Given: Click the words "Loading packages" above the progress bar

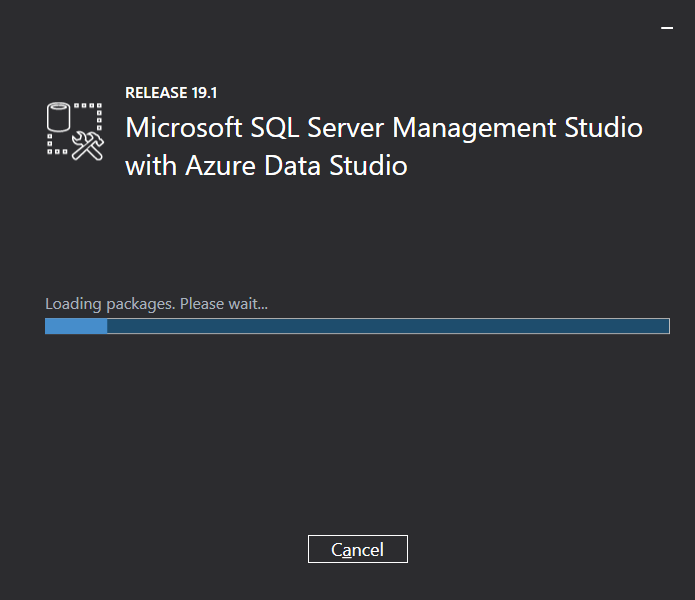Looking at the screenshot, I should point(107,303).
